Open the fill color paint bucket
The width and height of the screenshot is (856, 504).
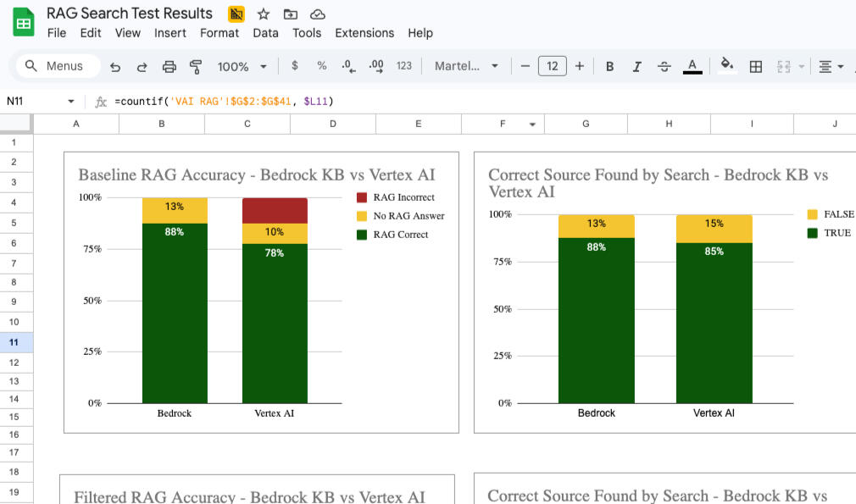(726, 65)
